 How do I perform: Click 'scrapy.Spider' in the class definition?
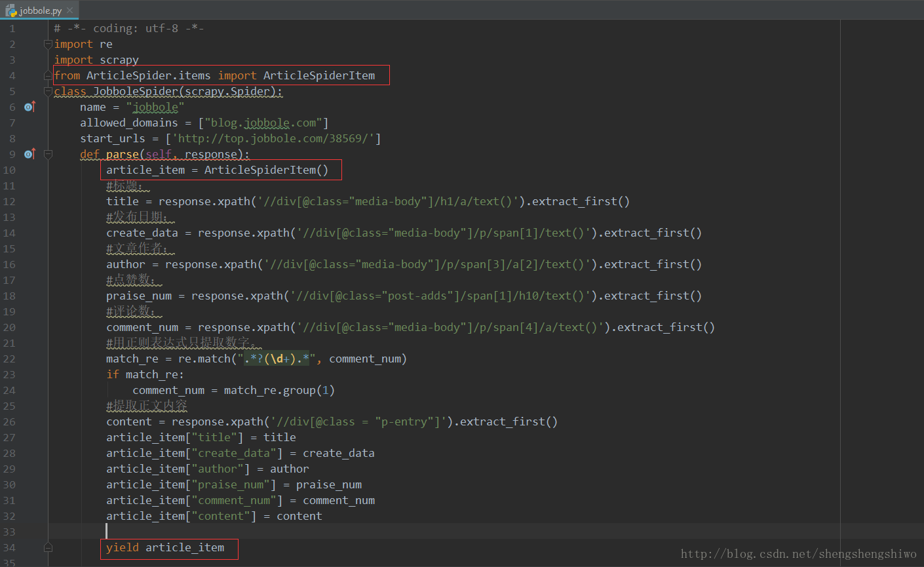point(227,91)
